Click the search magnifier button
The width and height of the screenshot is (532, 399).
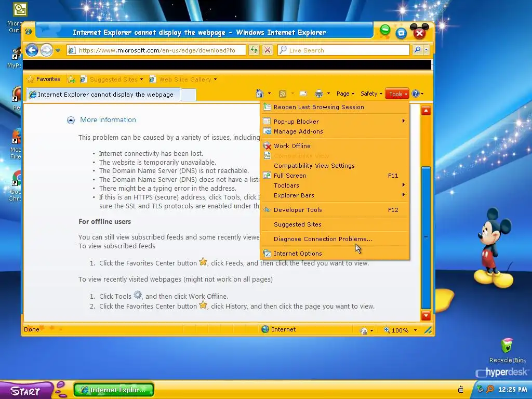pos(417,50)
